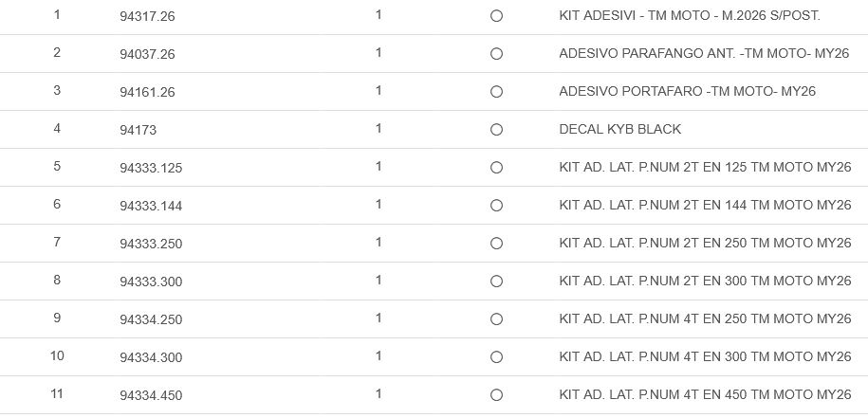Pick radio button for part 94333.300
This screenshot has height=418, width=868.
(496, 282)
